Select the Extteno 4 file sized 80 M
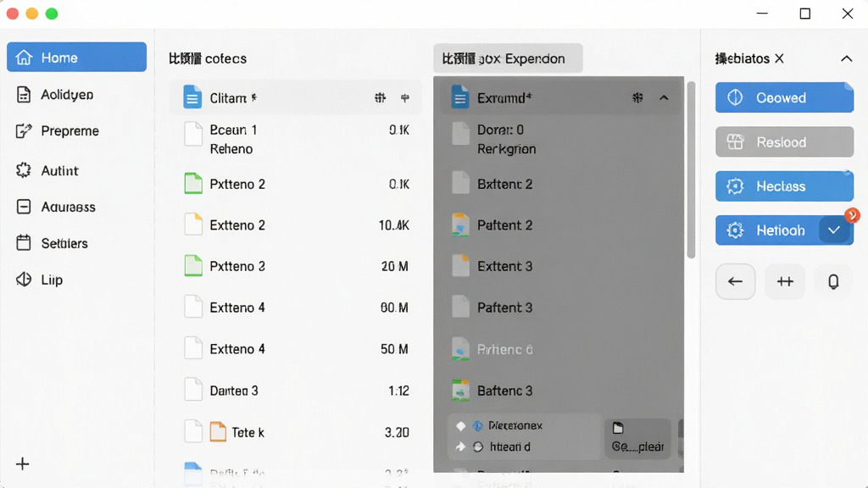 [296, 308]
